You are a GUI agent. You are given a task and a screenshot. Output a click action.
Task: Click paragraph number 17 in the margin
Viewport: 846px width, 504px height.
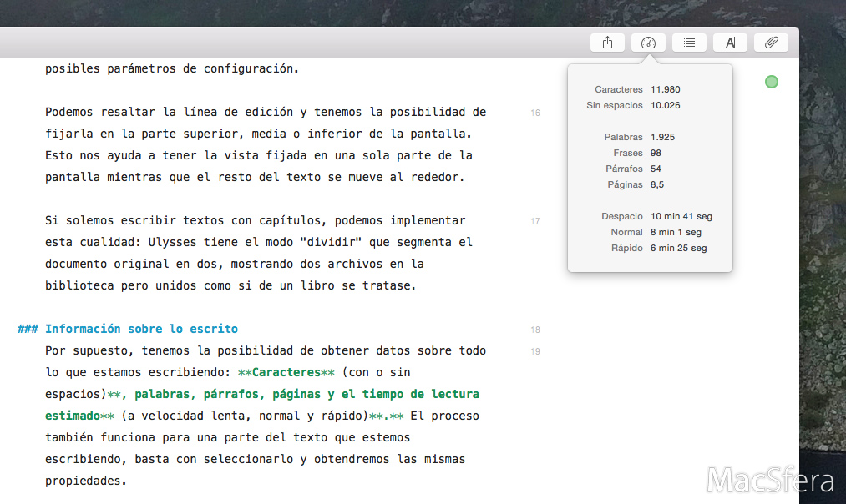pyautogui.click(x=535, y=221)
